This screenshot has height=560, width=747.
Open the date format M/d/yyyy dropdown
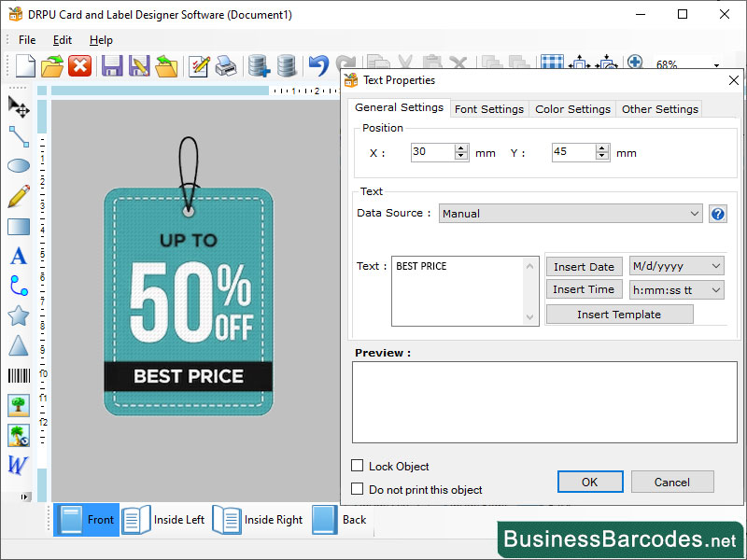tap(676, 266)
